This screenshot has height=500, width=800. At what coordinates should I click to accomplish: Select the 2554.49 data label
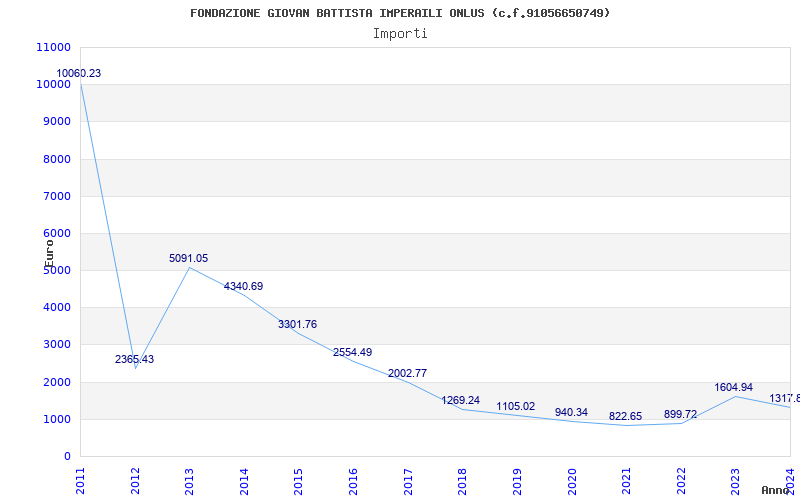[x=353, y=353]
